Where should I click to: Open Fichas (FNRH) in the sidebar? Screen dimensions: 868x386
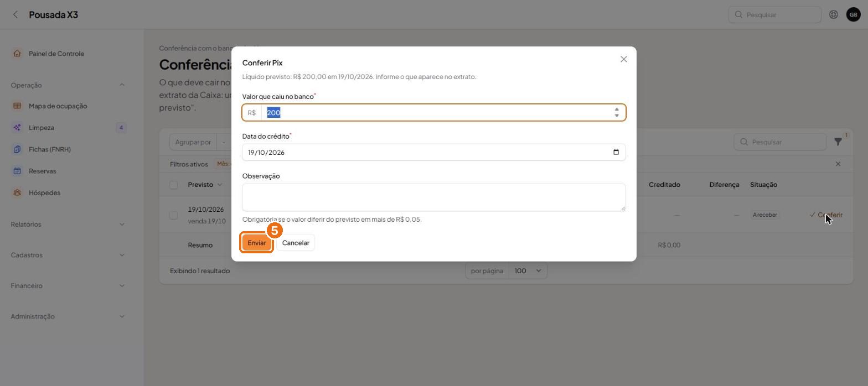pos(50,149)
